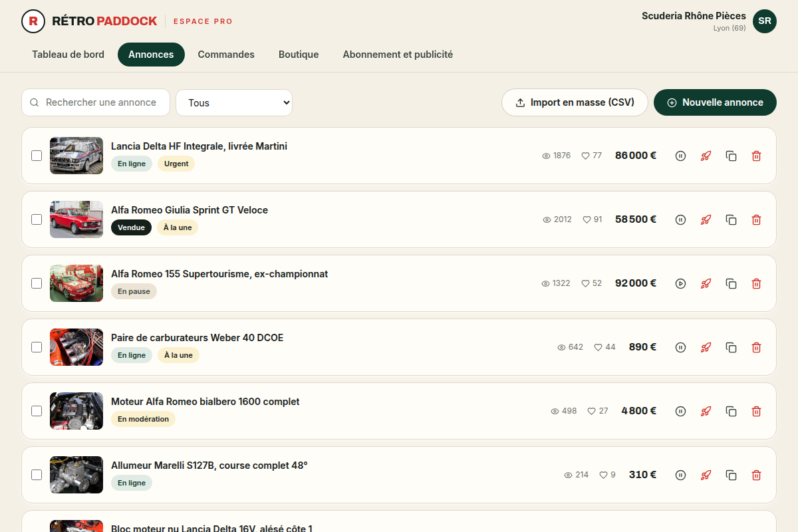The image size is (798, 532).
Task: Open Lancia Delta HF Integrale listing title
Action: [x=199, y=146]
